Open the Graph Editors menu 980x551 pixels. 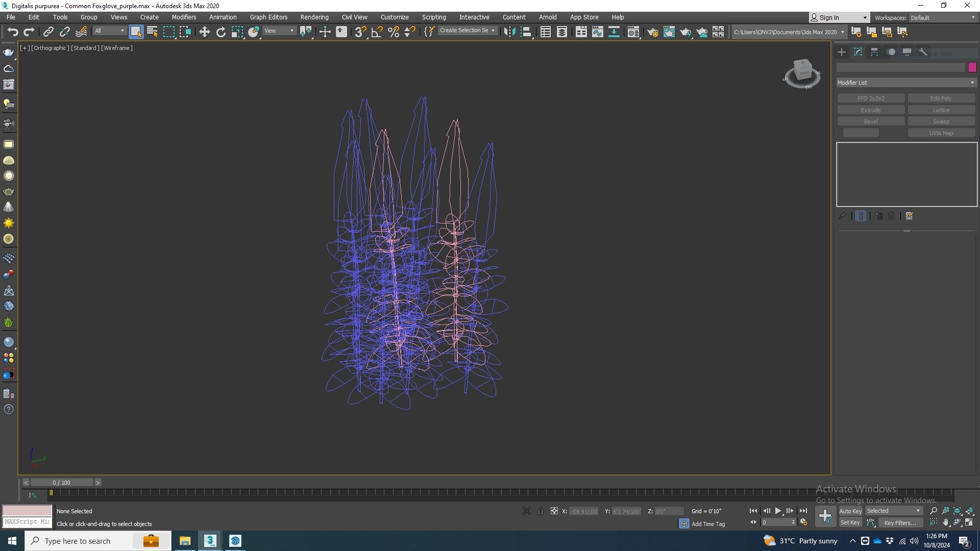click(x=268, y=17)
